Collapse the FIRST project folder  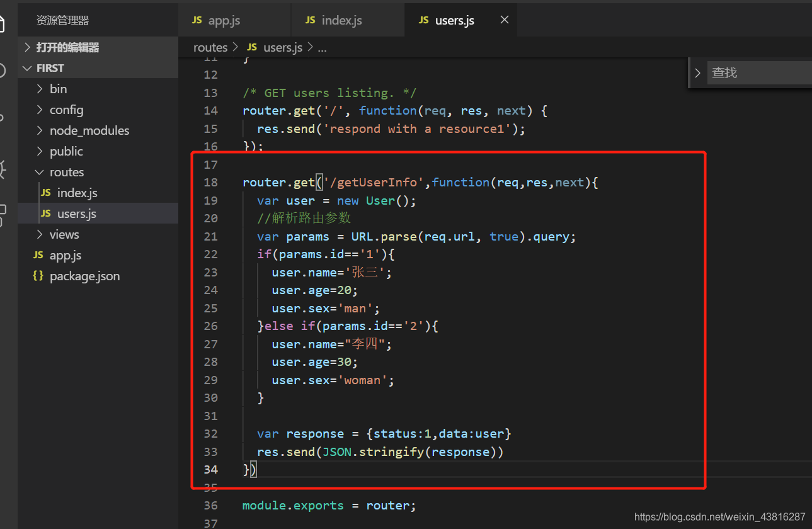pos(98,68)
